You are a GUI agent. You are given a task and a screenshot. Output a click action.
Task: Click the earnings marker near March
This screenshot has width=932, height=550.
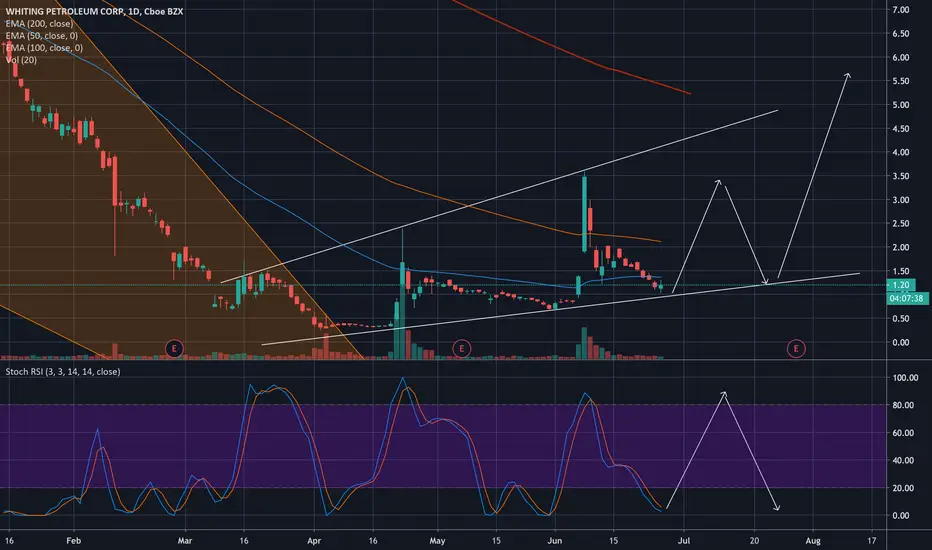tap(174, 348)
